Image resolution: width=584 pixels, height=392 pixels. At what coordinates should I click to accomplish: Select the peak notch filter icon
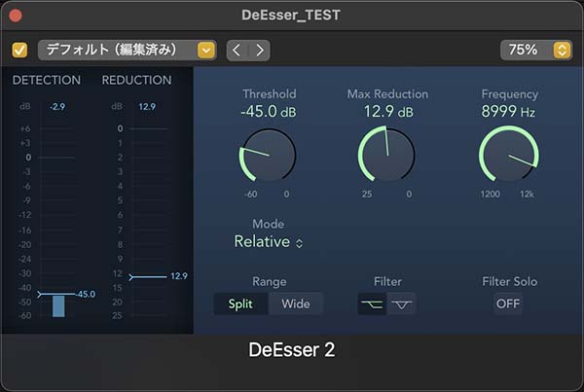tap(401, 304)
